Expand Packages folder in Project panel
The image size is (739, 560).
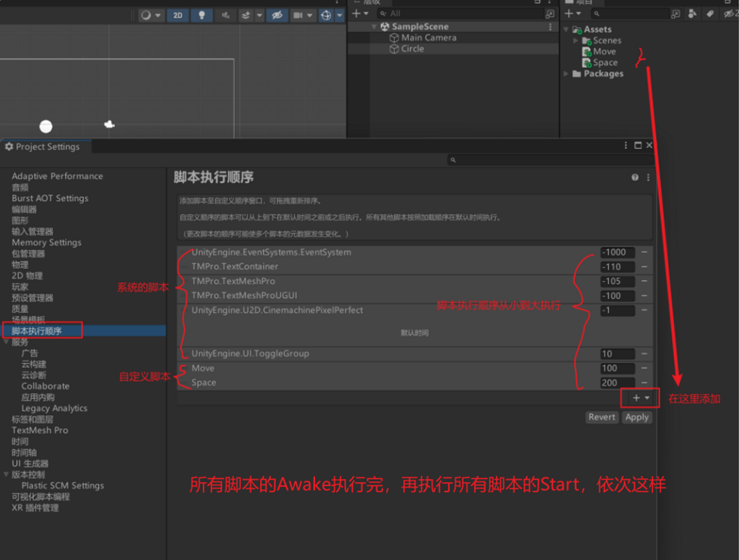coord(566,74)
